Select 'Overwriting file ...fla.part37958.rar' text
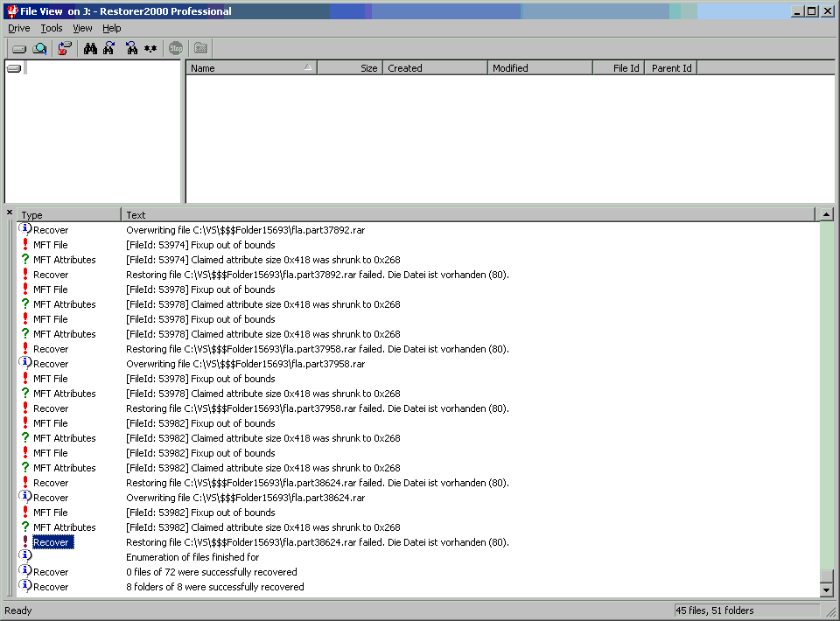This screenshot has height=621, width=840. [x=245, y=364]
